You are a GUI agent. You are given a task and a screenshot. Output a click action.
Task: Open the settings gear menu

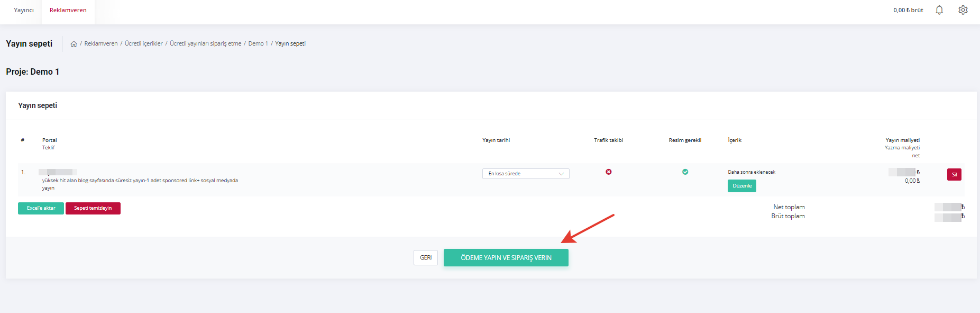(963, 10)
